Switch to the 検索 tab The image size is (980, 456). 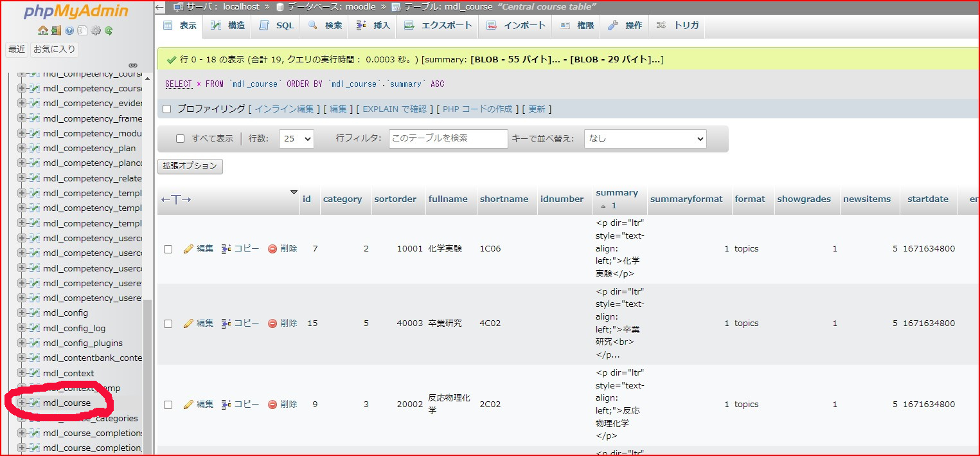point(325,26)
